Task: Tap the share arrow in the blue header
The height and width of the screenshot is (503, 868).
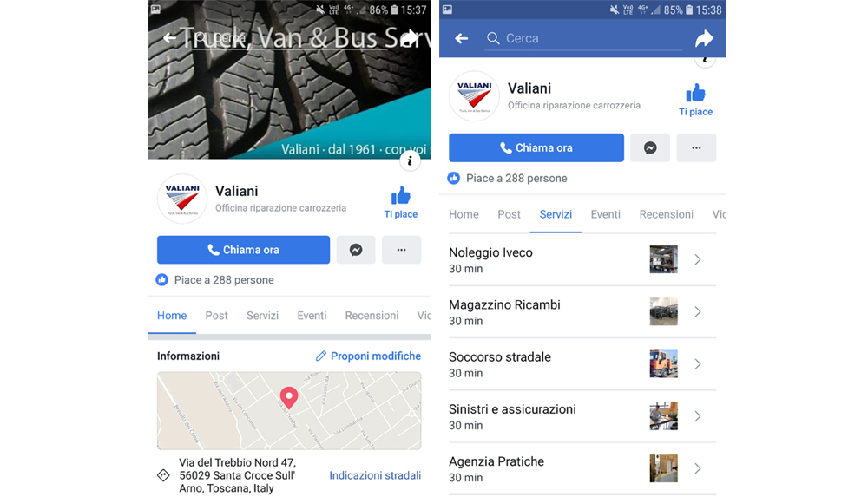Action: (x=704, y=38)
